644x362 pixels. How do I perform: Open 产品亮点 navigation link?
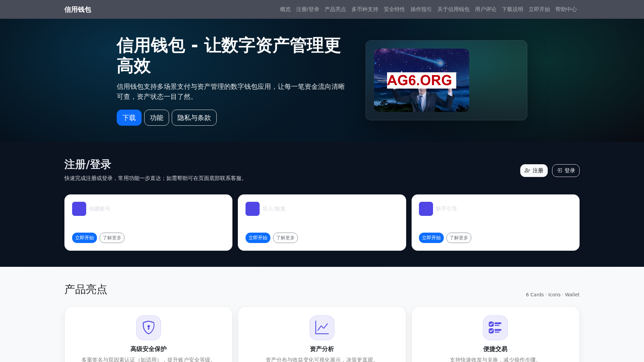pos(335,9)
